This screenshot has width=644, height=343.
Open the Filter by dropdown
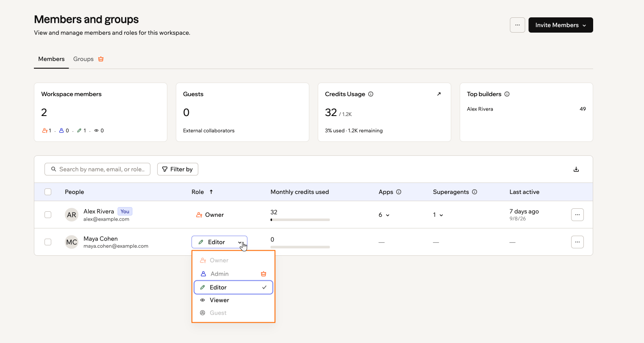click(178, 169)
